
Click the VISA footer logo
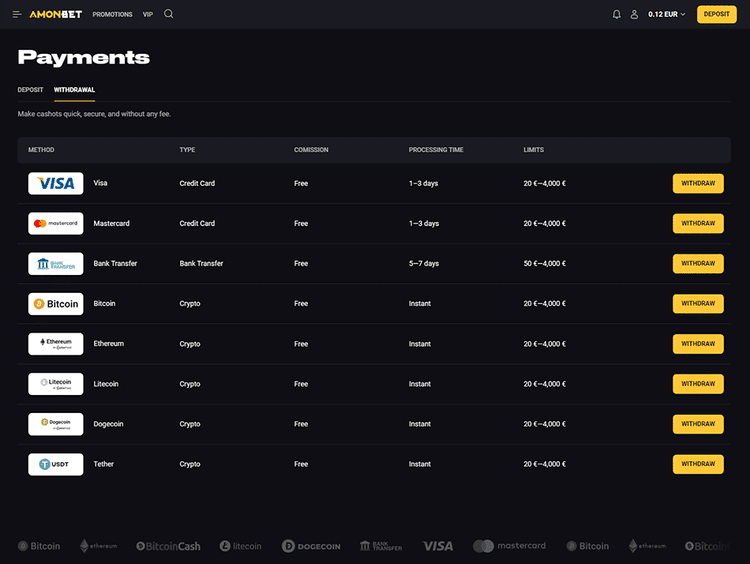click(x=438, y=546)
